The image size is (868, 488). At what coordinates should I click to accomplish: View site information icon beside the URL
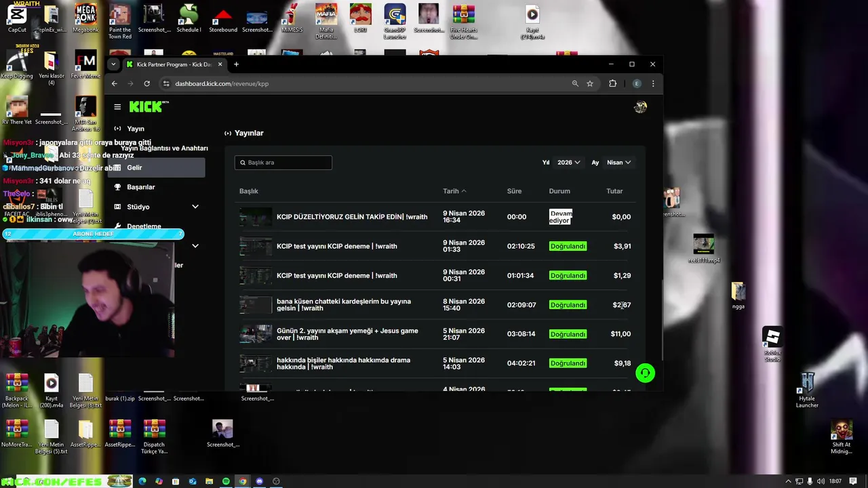[x=166, y=83]
